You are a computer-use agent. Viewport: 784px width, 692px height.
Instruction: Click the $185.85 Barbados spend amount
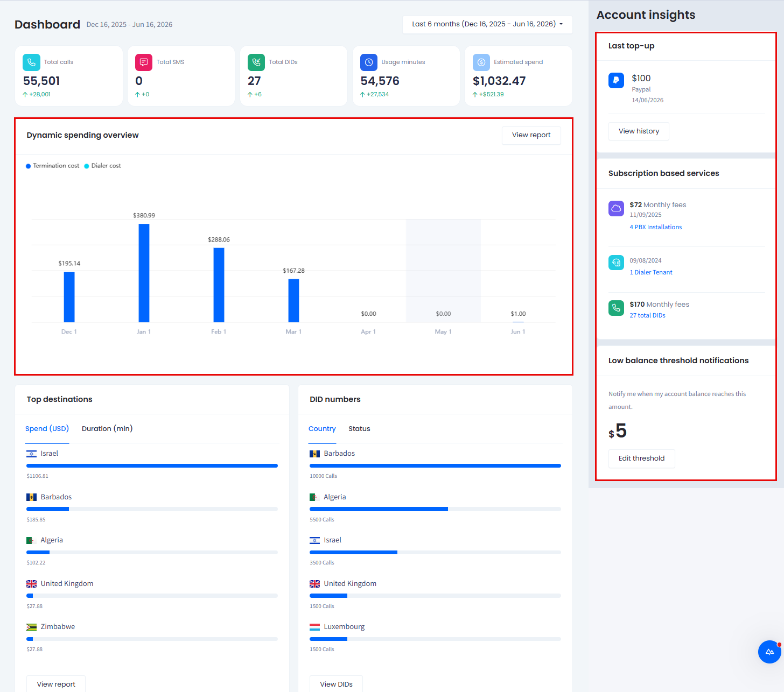[x=36, y=520]
